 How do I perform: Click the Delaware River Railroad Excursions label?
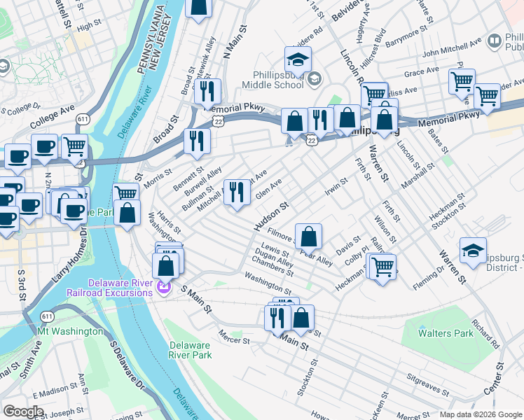[x=110, y=288]
